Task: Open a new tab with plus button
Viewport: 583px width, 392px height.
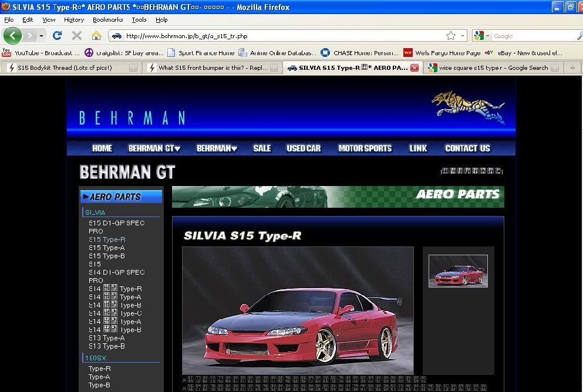Action: [572, 67]
